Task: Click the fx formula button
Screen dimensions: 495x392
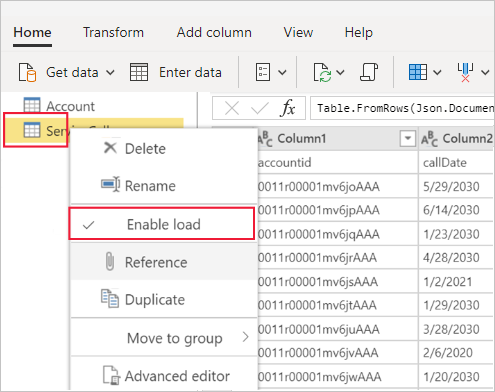Action: click(288, 108)
